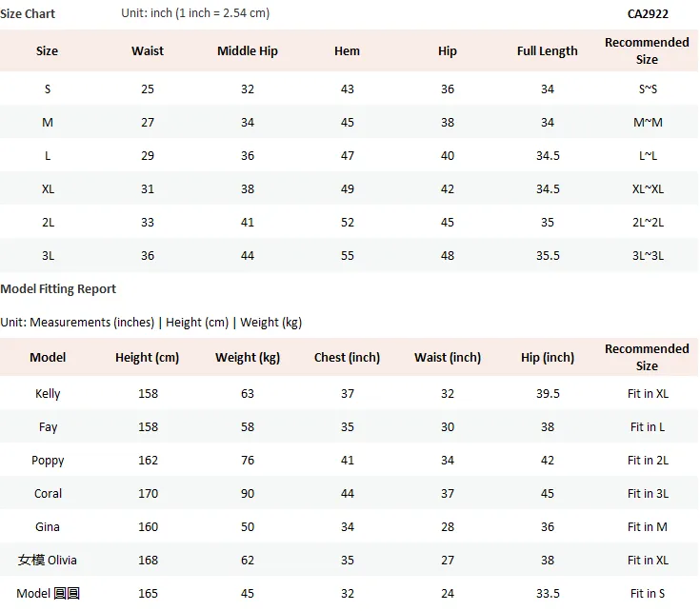The width and height of the screenshot is (700, 611).
Task: Click the Model Fitting Report heading
Action: coord(58,289)
